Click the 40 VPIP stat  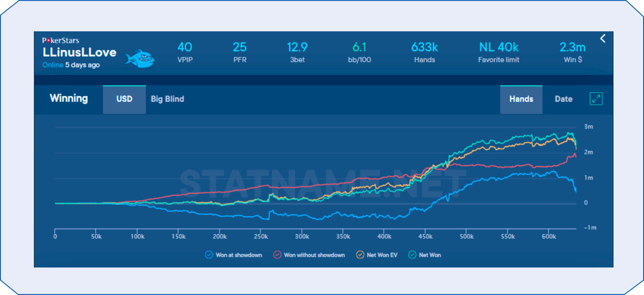coord(185,52)
